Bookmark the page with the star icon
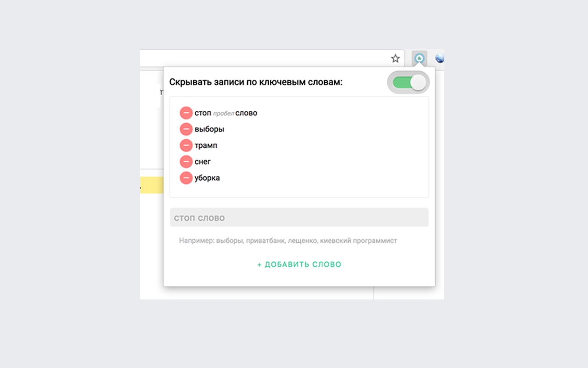 coord(396,58)
